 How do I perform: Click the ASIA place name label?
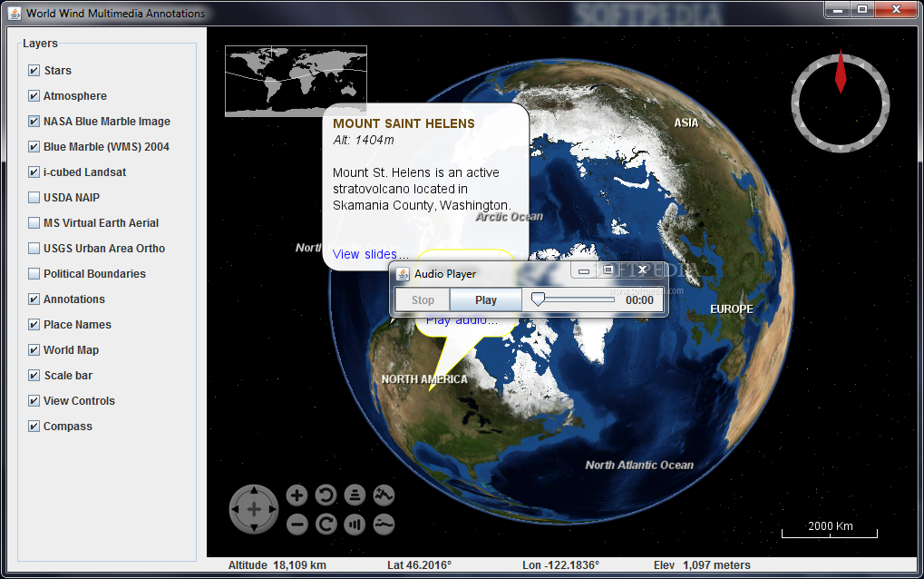(686, 123)
